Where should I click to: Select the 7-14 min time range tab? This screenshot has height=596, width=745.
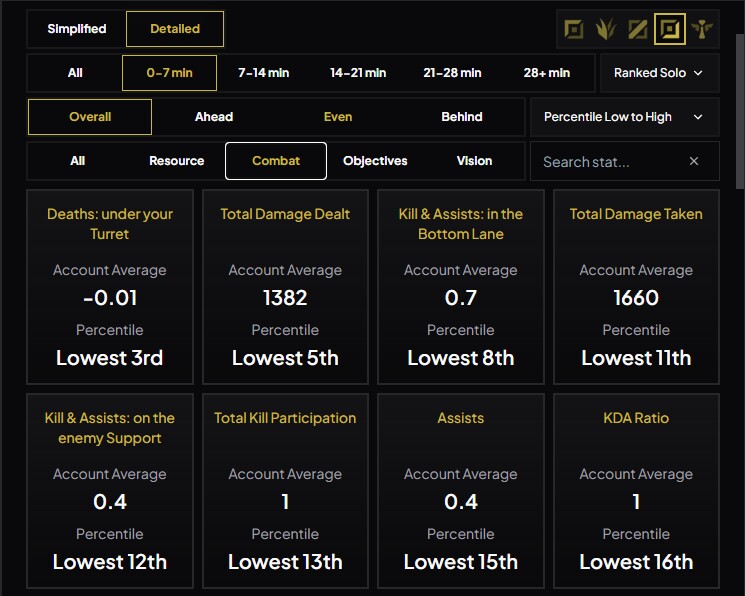[263, 73]
